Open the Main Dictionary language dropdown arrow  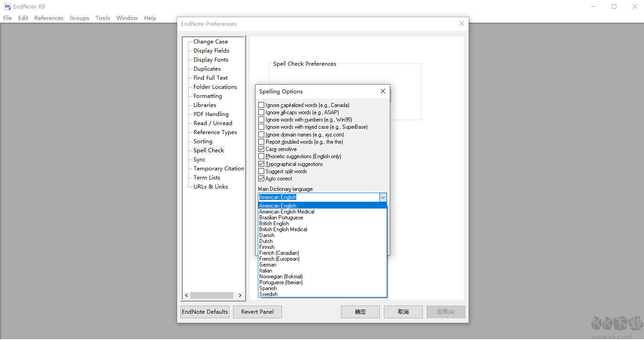(x=383, y=197)
